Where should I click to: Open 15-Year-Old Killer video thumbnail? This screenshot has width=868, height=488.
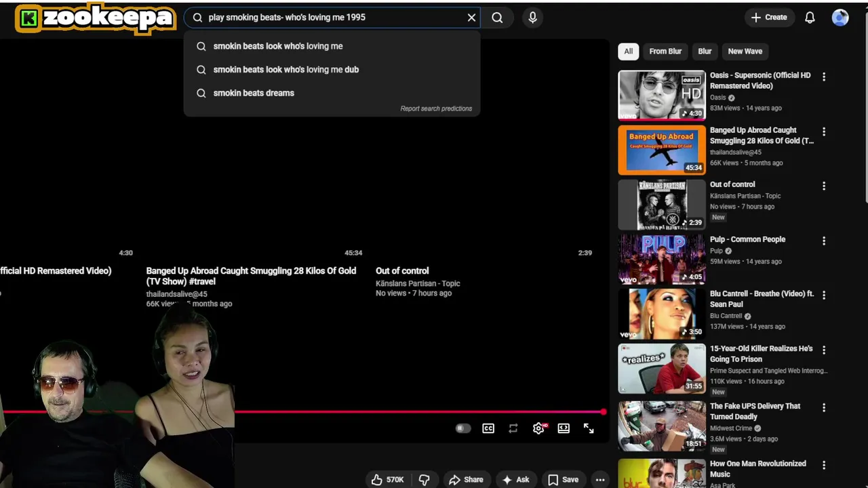662,369
